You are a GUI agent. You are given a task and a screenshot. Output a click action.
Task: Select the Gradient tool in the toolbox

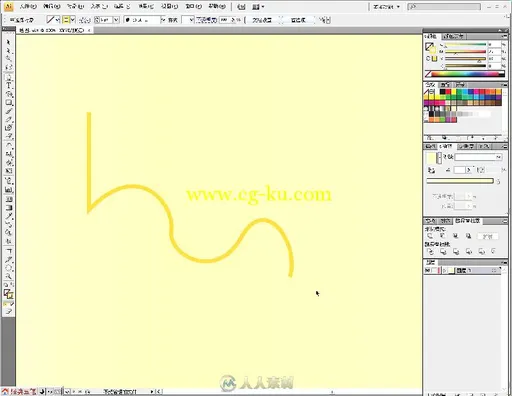[8, 208]
